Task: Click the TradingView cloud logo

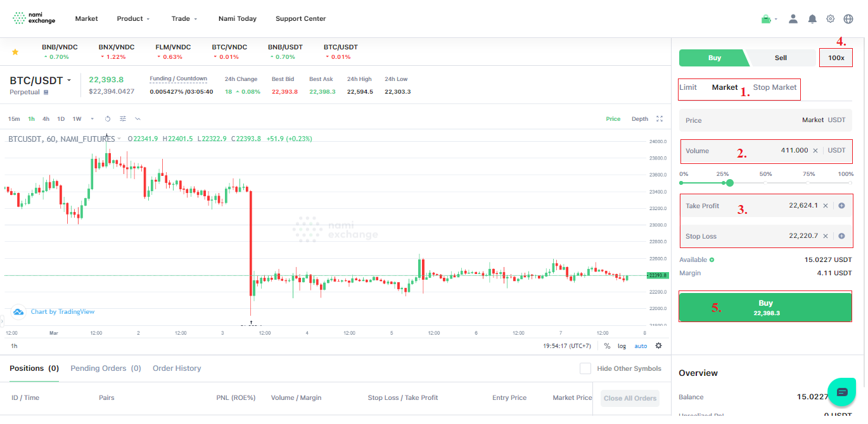Action: [18, 311]
